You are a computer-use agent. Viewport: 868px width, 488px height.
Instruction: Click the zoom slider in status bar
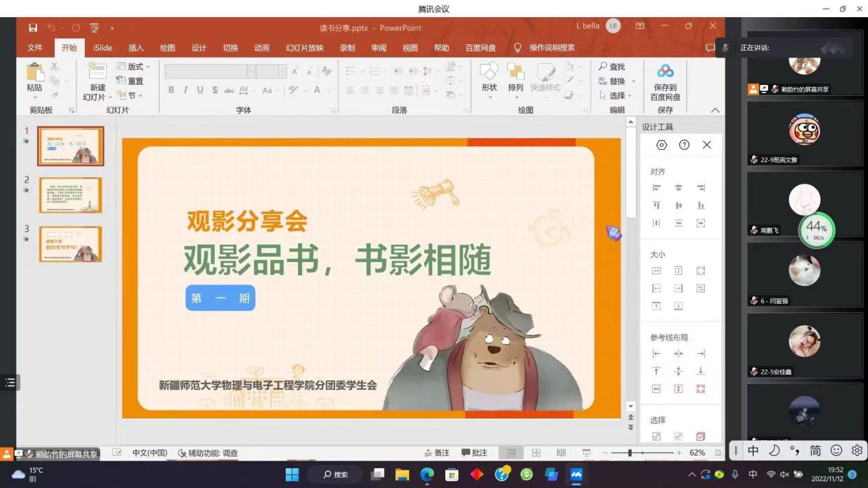pyautogui.click(x=630, y=453)
